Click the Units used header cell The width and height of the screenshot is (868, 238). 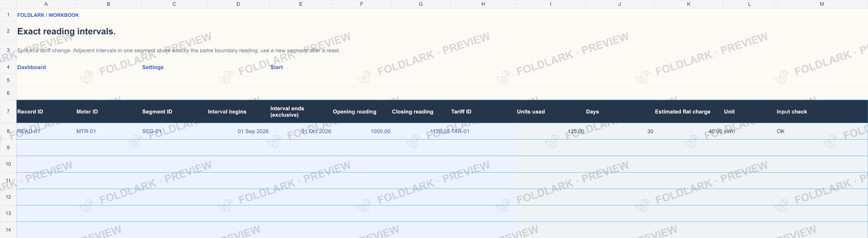(551, 112)
